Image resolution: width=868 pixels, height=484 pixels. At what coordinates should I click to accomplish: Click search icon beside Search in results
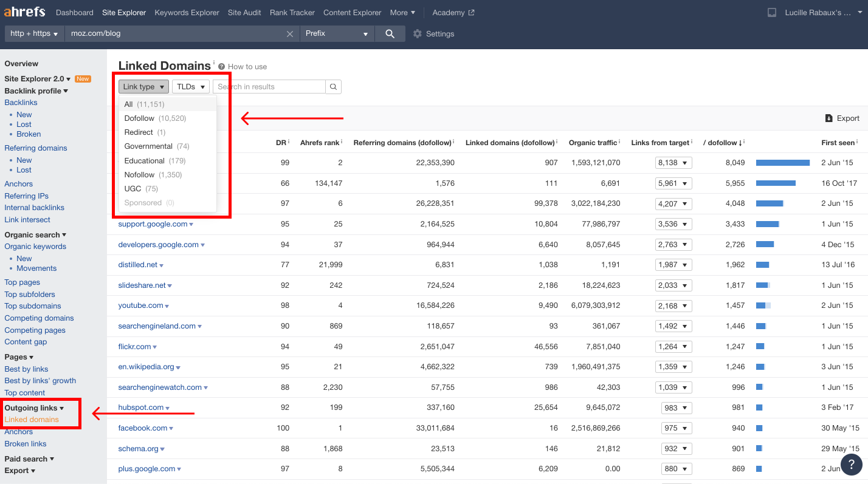pos(333,87)
